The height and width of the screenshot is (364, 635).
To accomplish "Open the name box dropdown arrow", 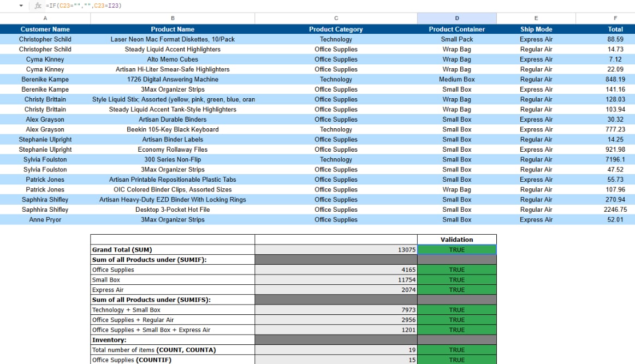I will pyautogui.click(x=21, y=5).
